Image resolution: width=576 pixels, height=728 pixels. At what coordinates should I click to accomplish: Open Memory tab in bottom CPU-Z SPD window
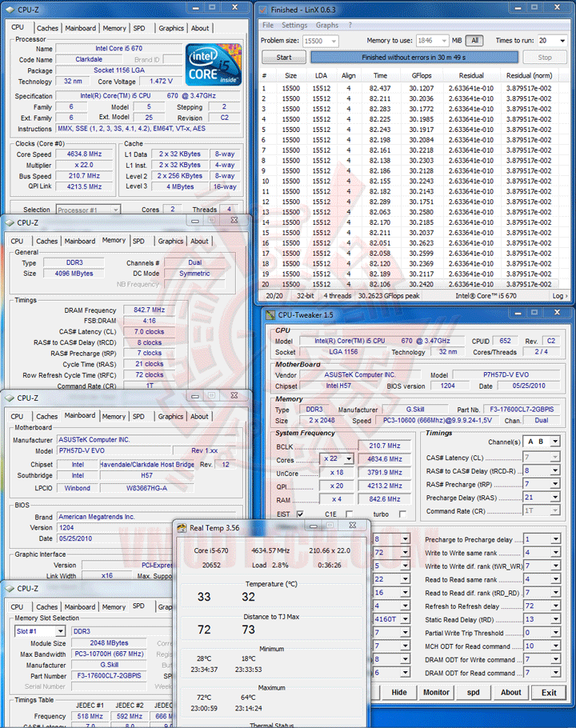click(x=114, y=607)
